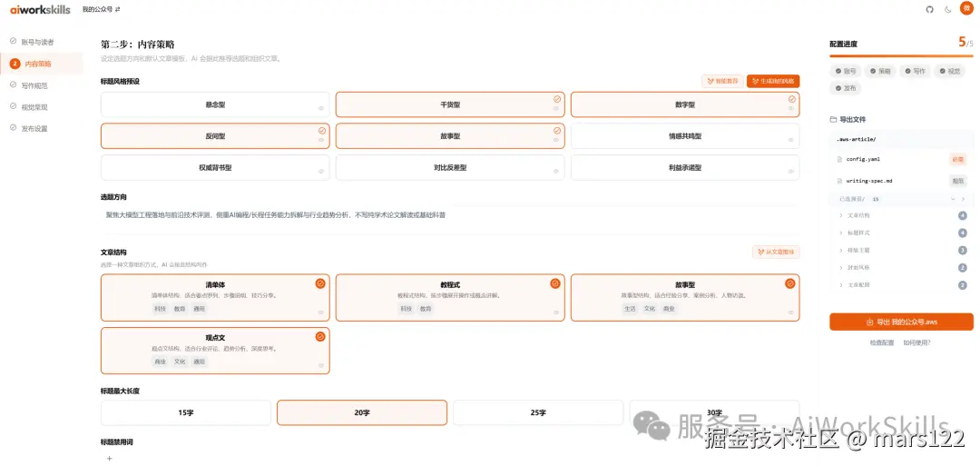Viewport: 980px width, 466px height.
Task: Preview 观点文 structure via eye icon
Action: (321, 365)
